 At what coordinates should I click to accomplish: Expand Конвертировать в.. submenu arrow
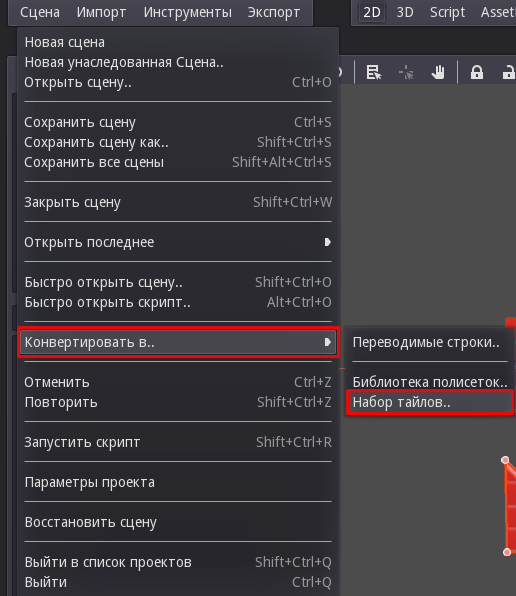pos(328,342)
